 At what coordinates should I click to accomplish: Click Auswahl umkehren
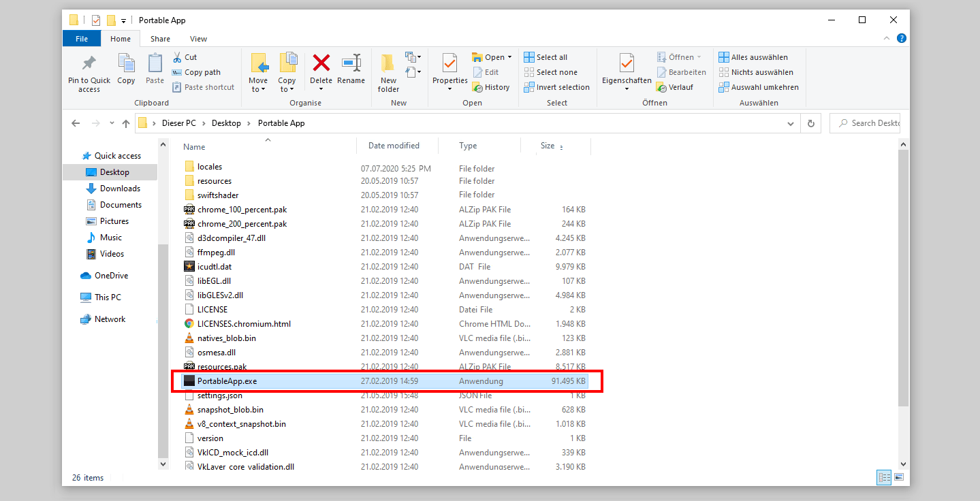[x=759, y=87]
